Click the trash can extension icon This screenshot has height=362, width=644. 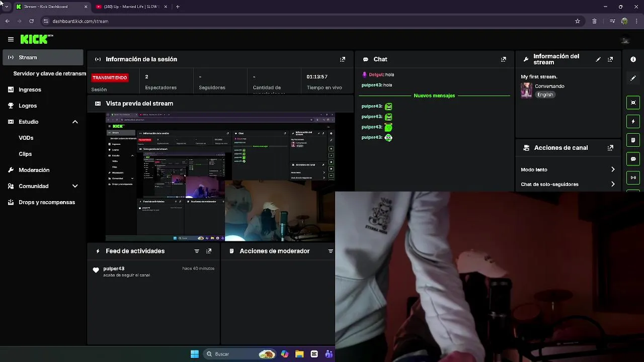[594, 21]
